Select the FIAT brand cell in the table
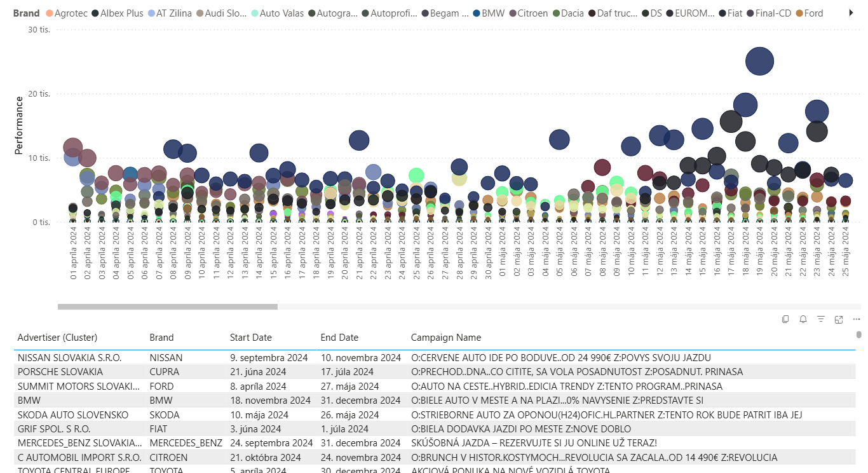This screenshot has height=473, width=868. 159,429
